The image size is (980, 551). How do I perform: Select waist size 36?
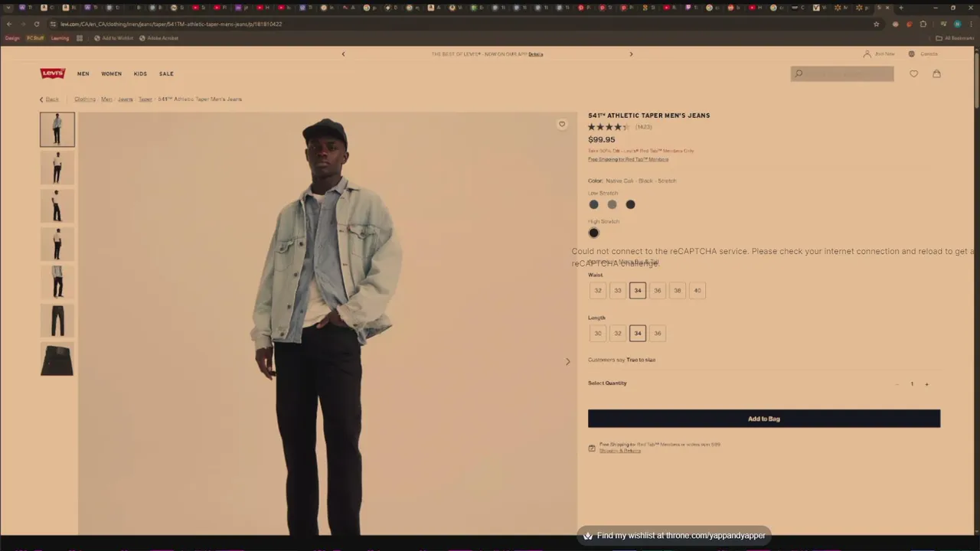click(x=657, y=291)
